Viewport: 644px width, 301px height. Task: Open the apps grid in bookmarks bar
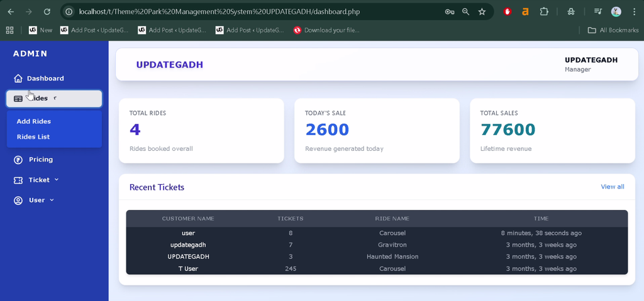click(9, 30)
